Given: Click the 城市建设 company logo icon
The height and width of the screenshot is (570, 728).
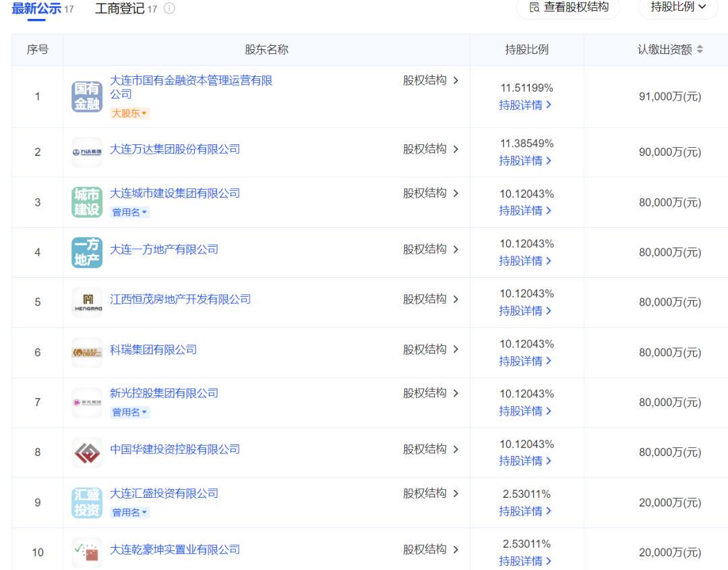Looking at the screenshot, I should (x=87, y=202).
